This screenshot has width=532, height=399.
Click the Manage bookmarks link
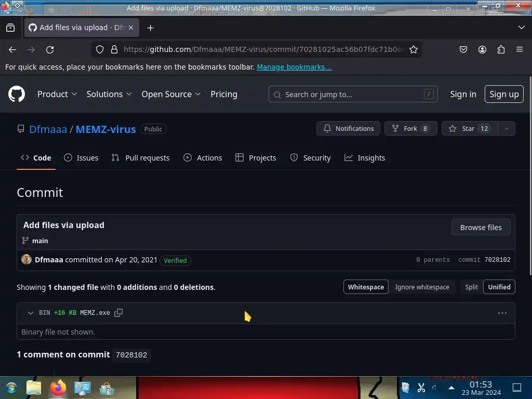point(294,67)
